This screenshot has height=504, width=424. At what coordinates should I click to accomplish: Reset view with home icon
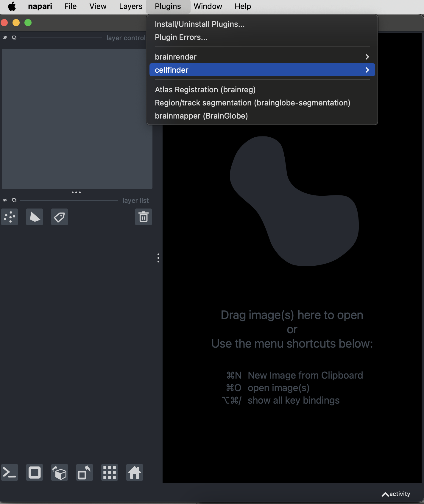tap(135, 472)
